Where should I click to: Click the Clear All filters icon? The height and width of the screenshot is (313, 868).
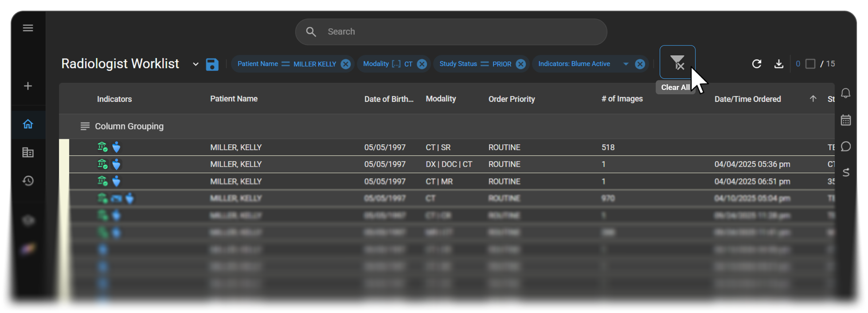(x=677, y=62)
